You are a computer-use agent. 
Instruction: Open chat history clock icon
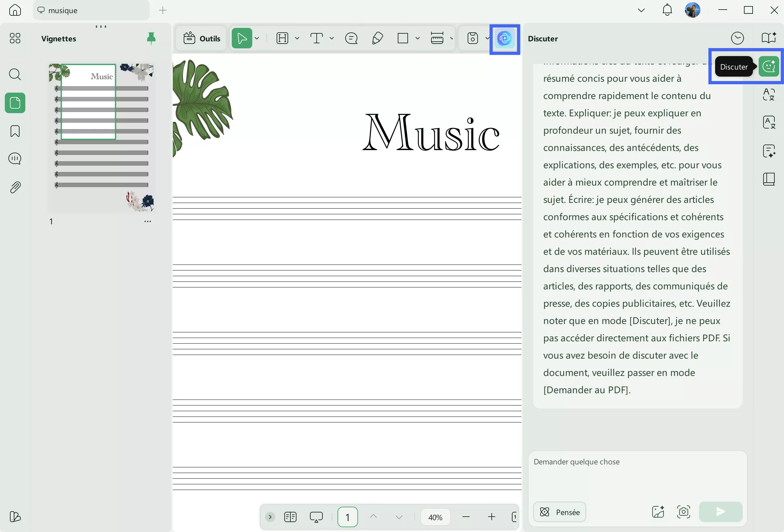point(737,38)
